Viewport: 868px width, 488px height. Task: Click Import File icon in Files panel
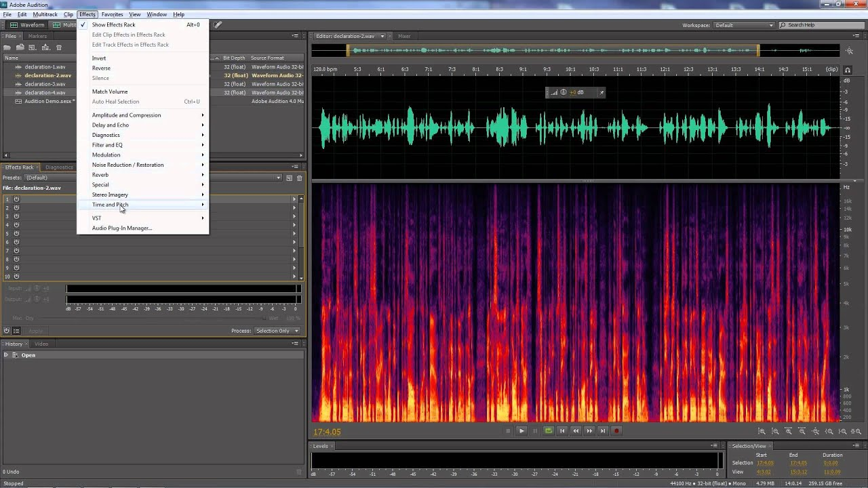pyautogui.click(x=20, y=47)
